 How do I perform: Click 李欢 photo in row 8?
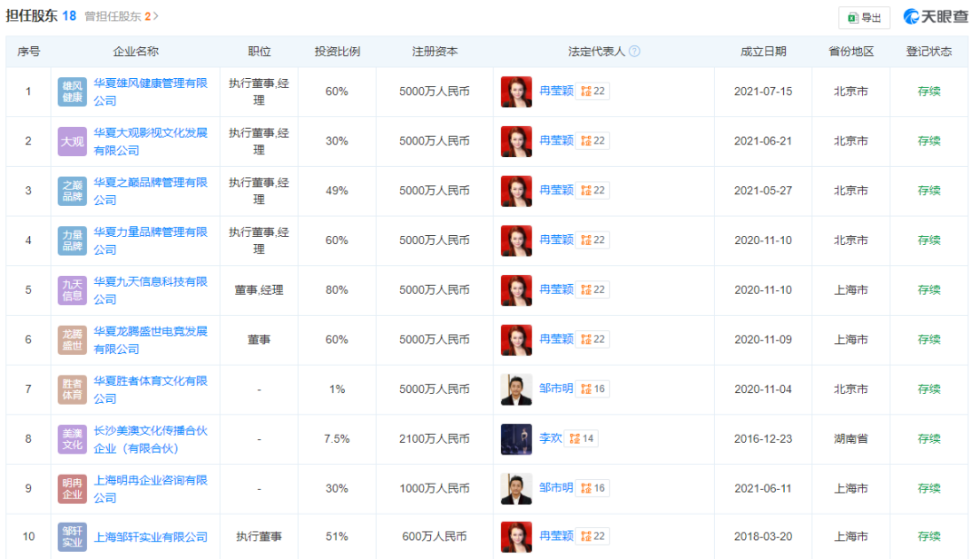pyautogui.click(x=516, y=439)
